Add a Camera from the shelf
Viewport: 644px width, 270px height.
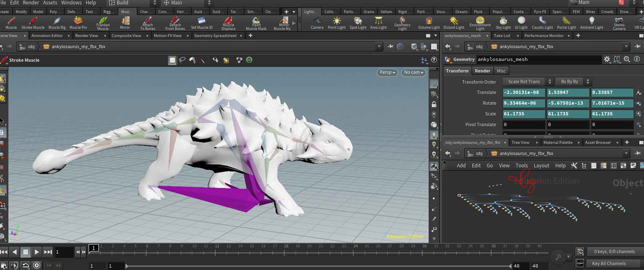coord(317,23)
